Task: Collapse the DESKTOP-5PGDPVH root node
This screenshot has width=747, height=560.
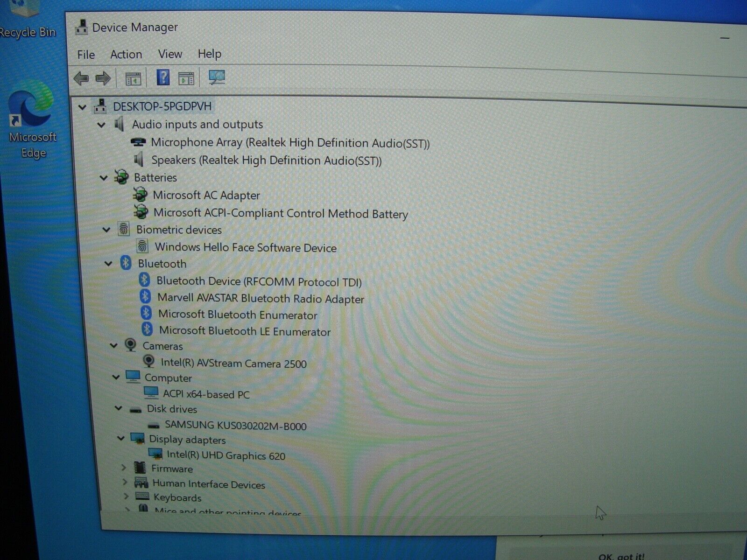Action: [83, 107]
